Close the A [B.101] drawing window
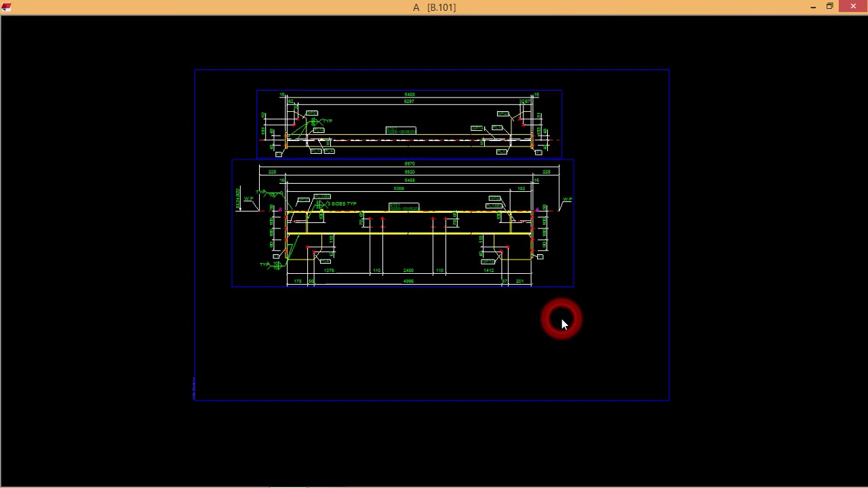 tap(853, 7)
